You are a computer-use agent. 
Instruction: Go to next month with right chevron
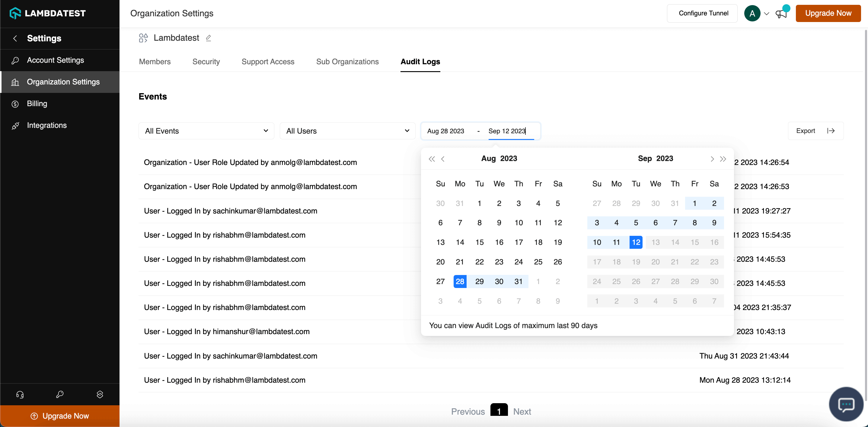[712, 159]
